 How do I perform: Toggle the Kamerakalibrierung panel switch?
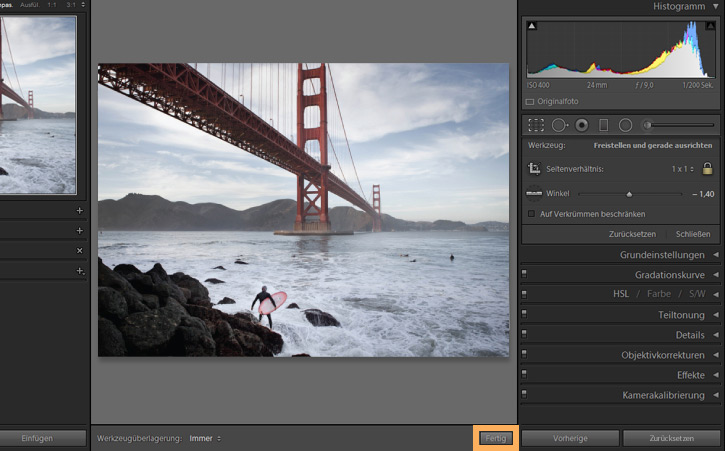(524, 394)
